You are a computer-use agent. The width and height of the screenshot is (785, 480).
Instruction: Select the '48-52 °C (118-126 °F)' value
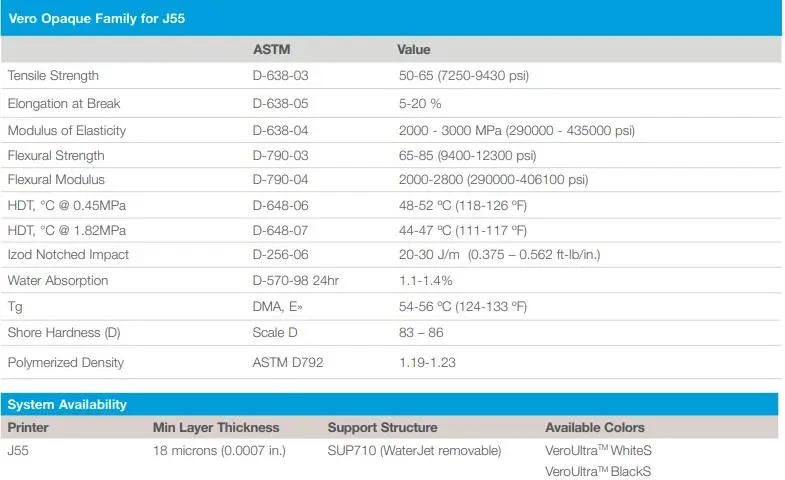463,206
